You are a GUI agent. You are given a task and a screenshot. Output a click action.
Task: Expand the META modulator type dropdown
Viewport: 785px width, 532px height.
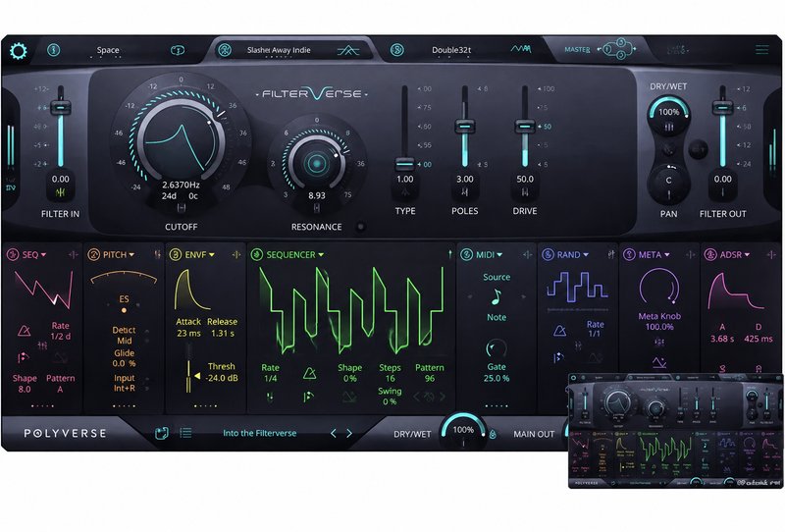click(667, 255)
